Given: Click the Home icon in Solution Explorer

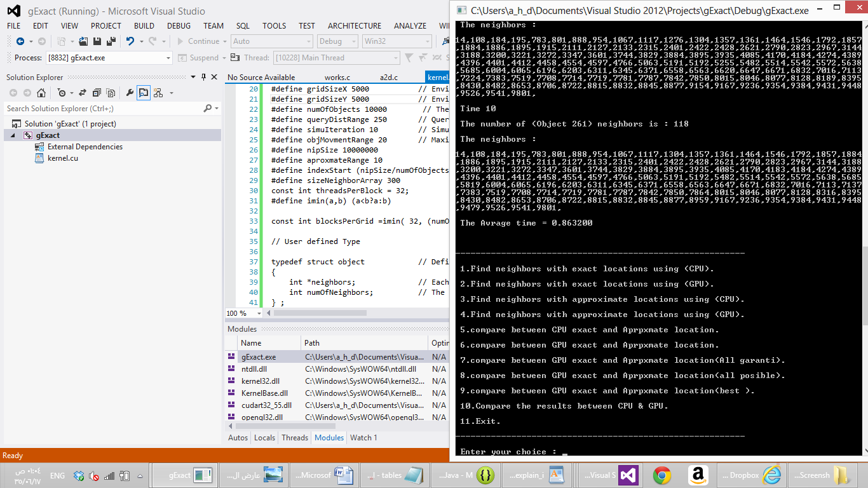Looking at the screenshot, I should coord(41,93).
